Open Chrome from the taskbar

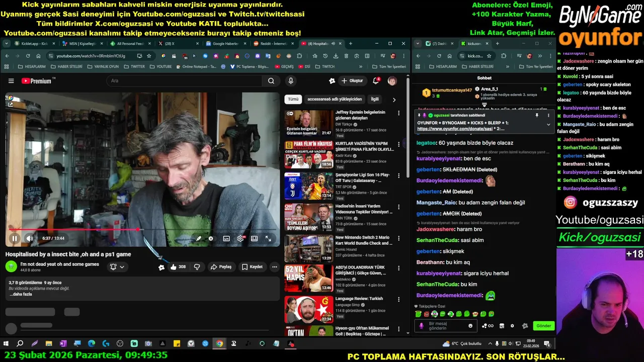220,344
